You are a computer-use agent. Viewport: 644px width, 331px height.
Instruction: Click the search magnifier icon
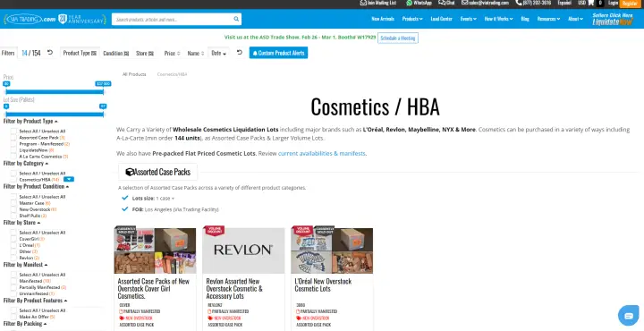[236, 19]
